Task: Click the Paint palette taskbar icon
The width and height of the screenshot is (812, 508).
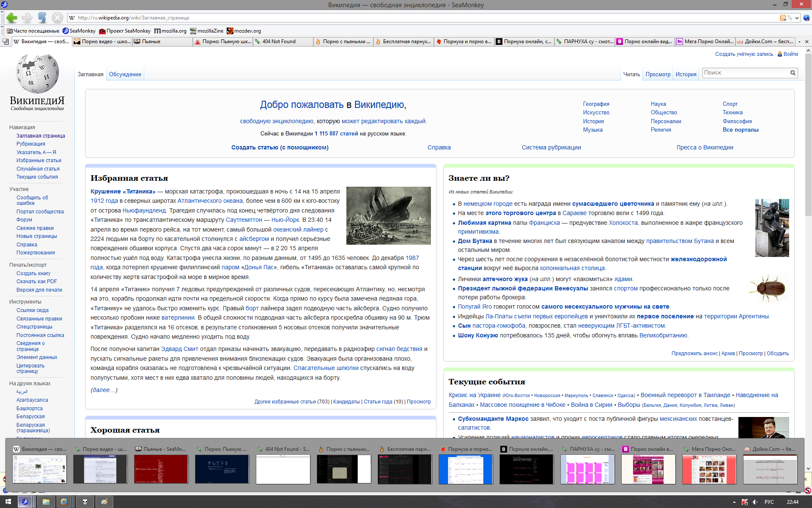Action: pyautogui.click(x=104, y=502)
